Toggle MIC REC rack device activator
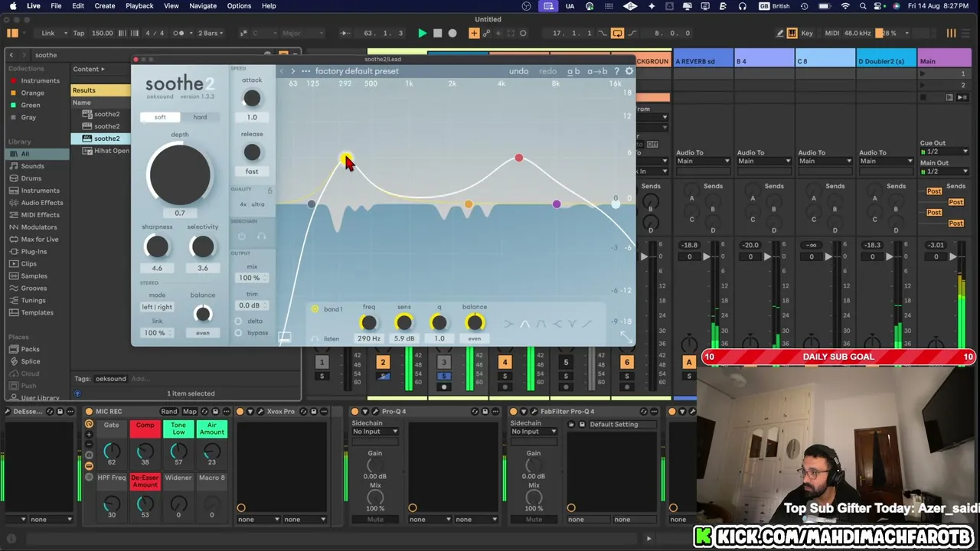The image size is (980, 551). [x=89, y=412]
